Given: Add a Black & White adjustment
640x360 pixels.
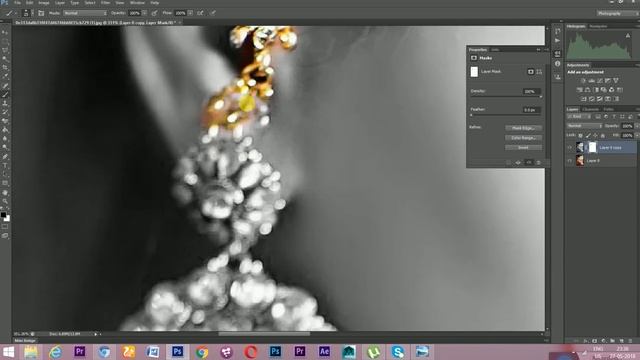Looking at the screenshot, I should pos(596,90).
